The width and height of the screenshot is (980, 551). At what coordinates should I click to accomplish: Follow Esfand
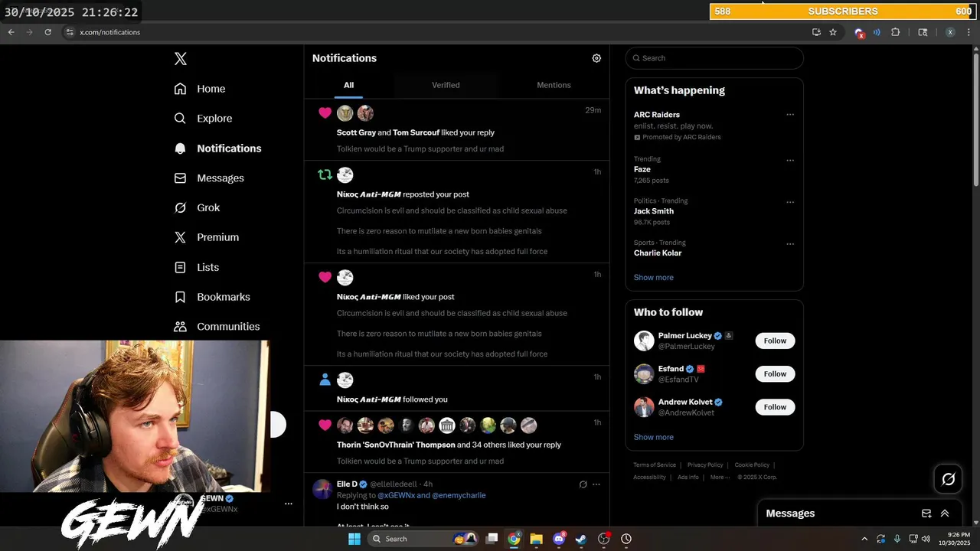click(x=775, y=374)
